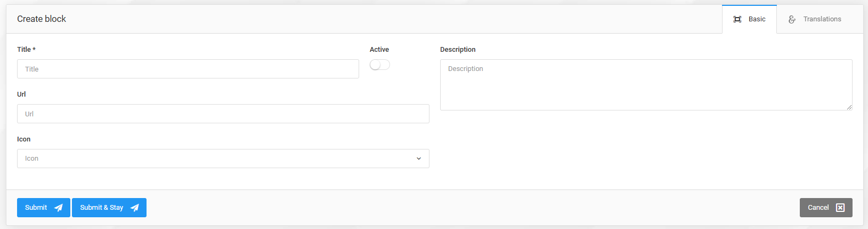Submit the block form

44,208
